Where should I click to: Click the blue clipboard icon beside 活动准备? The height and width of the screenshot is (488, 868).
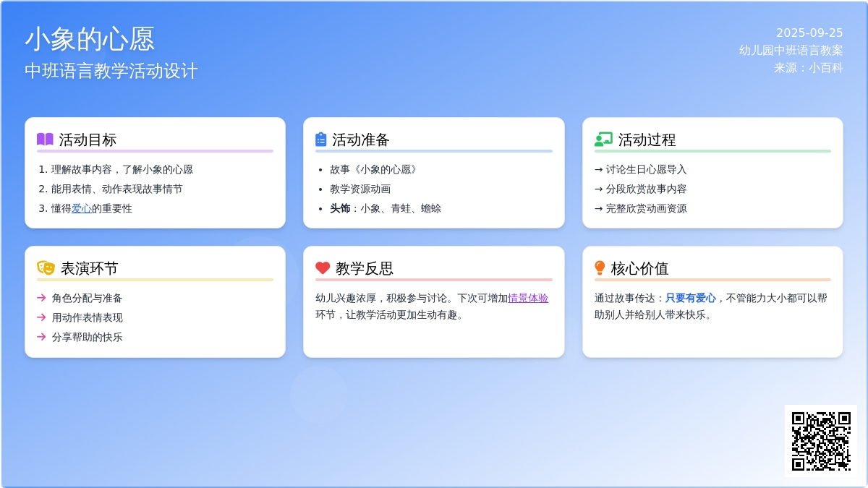(x=321, y=140)
